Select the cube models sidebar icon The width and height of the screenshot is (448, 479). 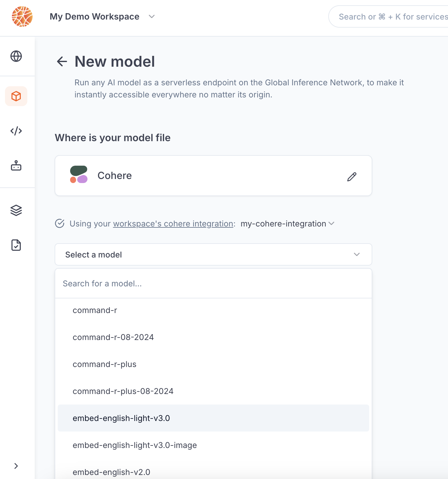click(x=16, y=96)
